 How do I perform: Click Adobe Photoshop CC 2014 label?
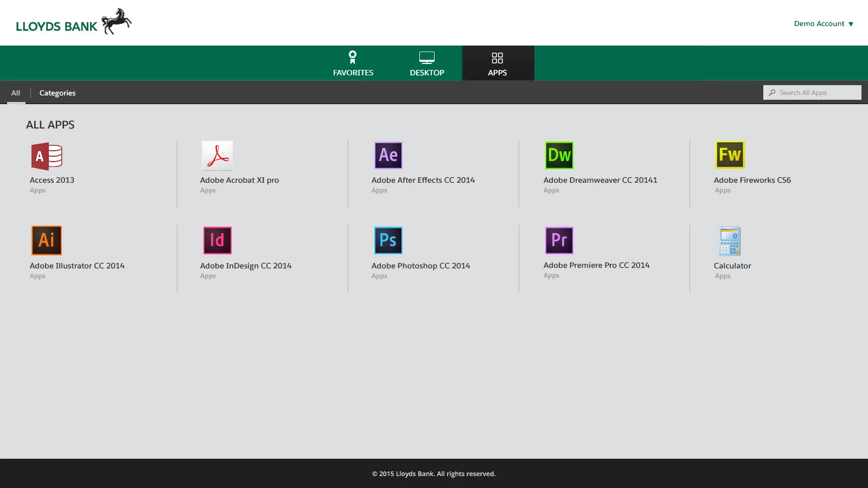coord(421,266)
